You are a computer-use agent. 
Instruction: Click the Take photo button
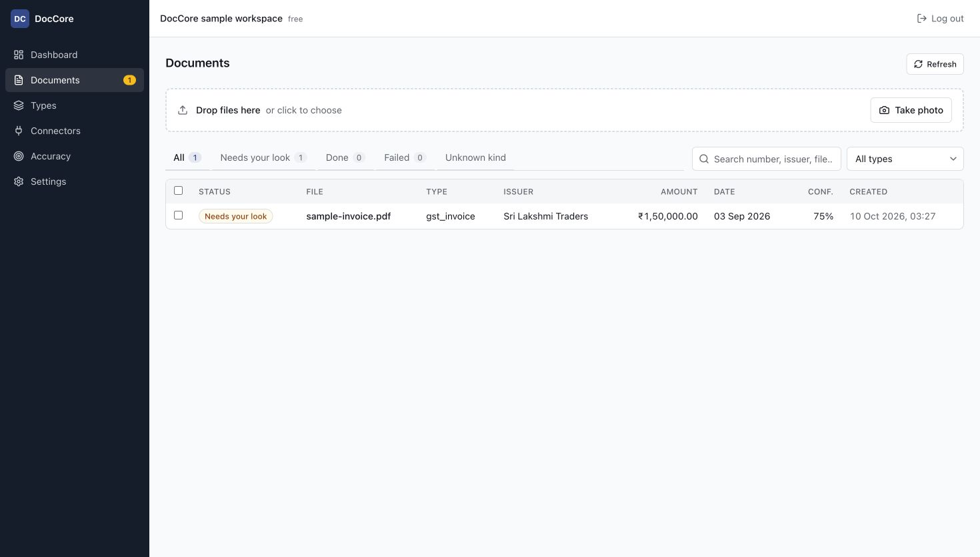point(911,110)
